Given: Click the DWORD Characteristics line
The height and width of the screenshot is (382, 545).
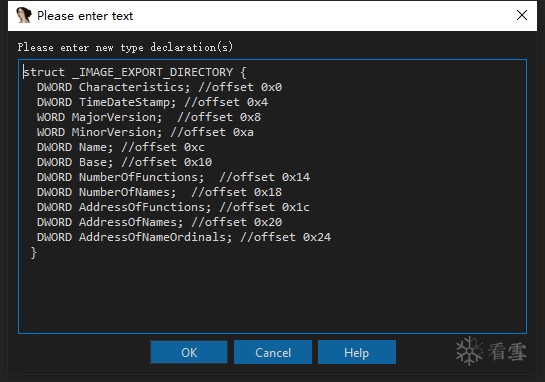Looking at the screenshot, I should click(160, 87).
